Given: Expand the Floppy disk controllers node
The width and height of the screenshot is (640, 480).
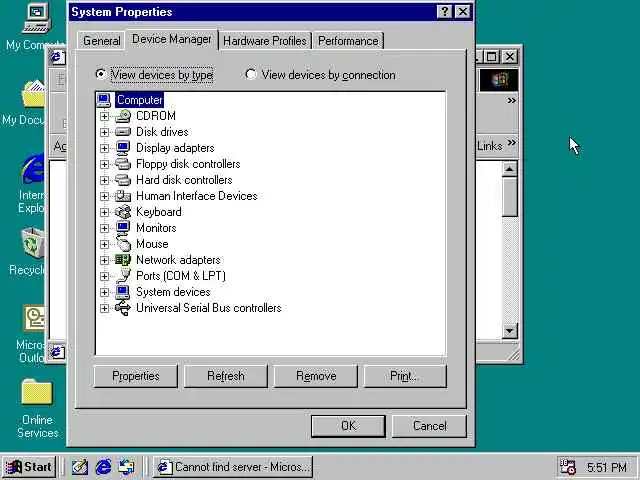Looking at the screenshot, I should [x=104, y=164].
